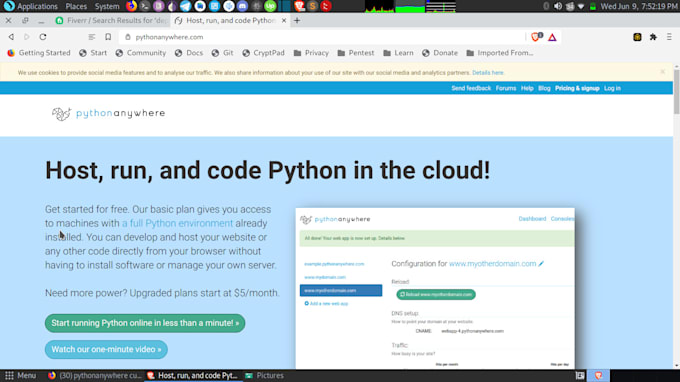Viewport: 680px width, 382px height.
Task: Click the CPU system monitor graph
Action: point(379,6)
